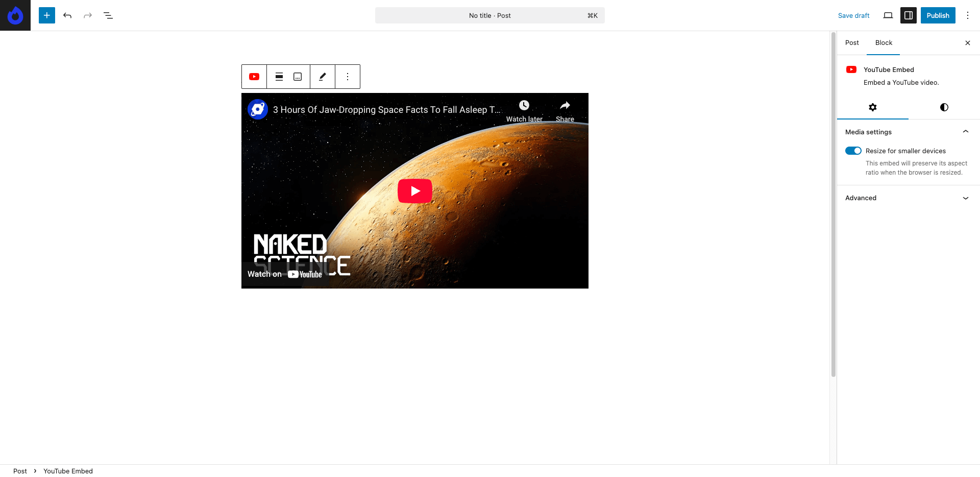Add a caption to the embed
This screenshot has height=477, width=980.
(298, 77)
